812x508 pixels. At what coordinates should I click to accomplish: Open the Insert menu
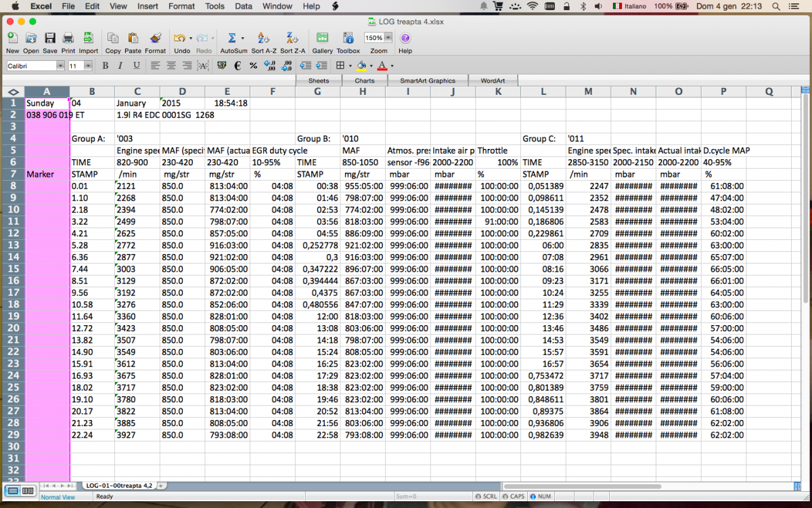148,6
